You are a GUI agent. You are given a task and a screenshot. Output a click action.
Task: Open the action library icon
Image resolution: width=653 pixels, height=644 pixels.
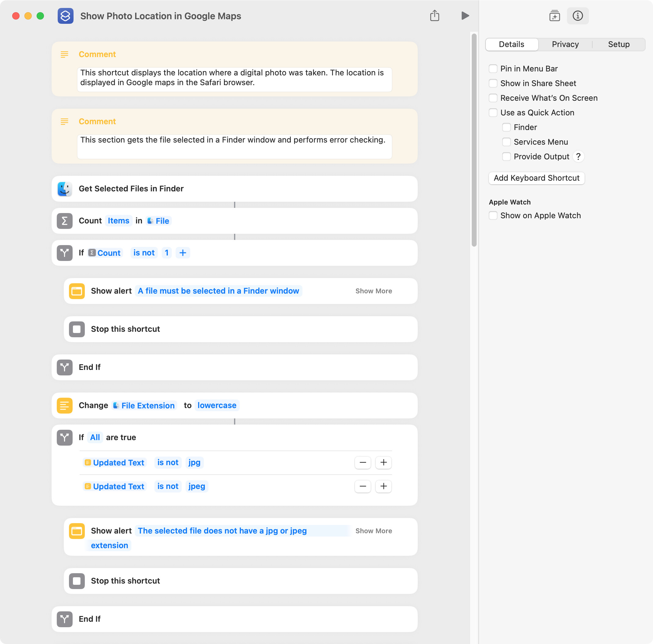(555, 16)
